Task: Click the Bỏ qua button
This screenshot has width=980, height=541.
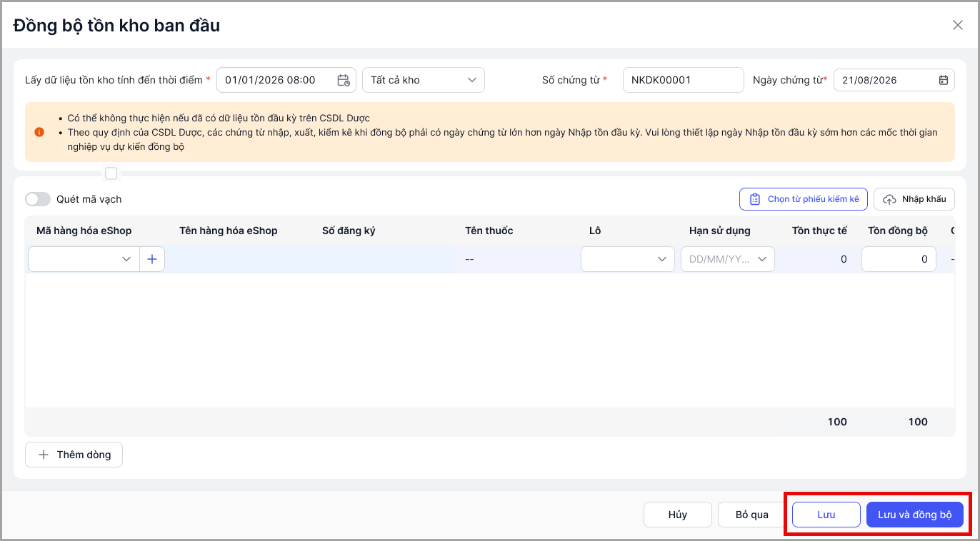Action: [752, 515]
